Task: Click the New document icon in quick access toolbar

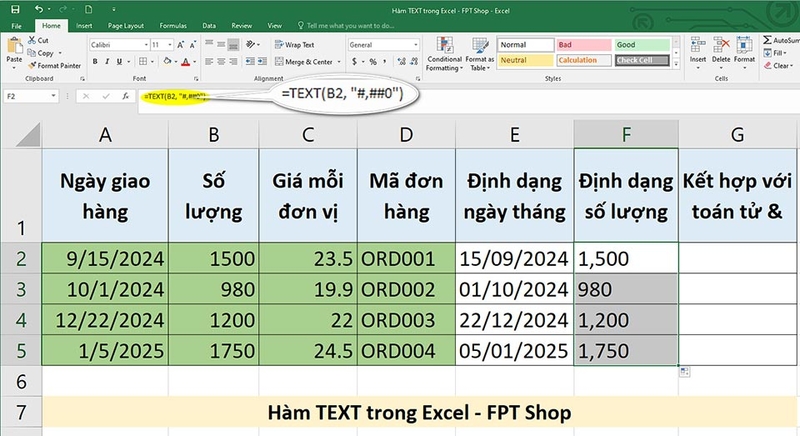Action: (89, 9)
